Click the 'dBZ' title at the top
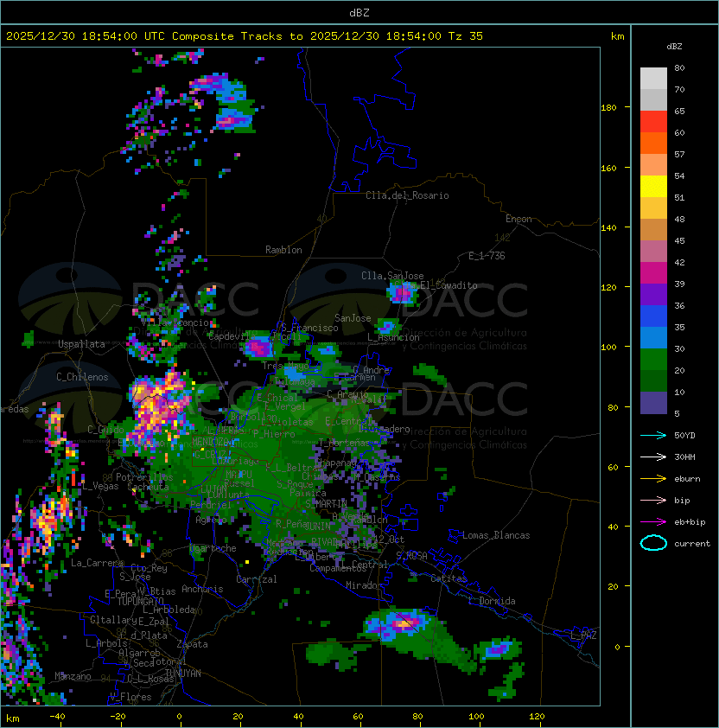The height and width of the screenshot is (728, 719). click(359, 12)
